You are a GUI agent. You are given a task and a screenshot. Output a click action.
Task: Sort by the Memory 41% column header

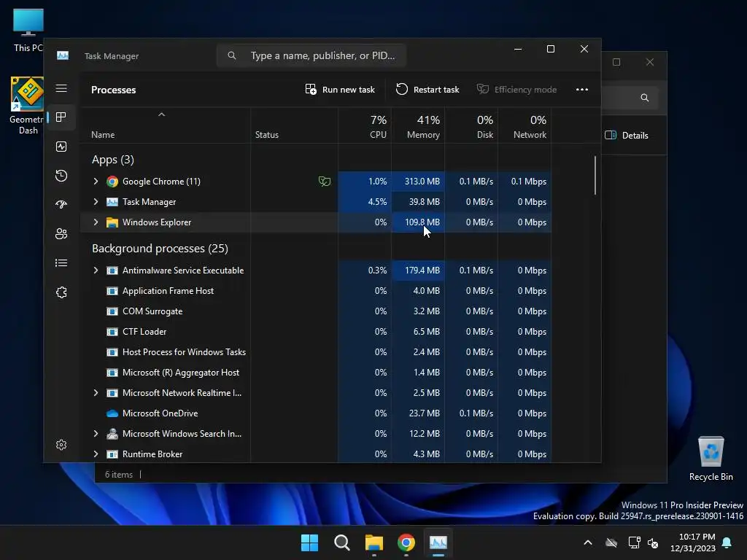pos(418,126)
